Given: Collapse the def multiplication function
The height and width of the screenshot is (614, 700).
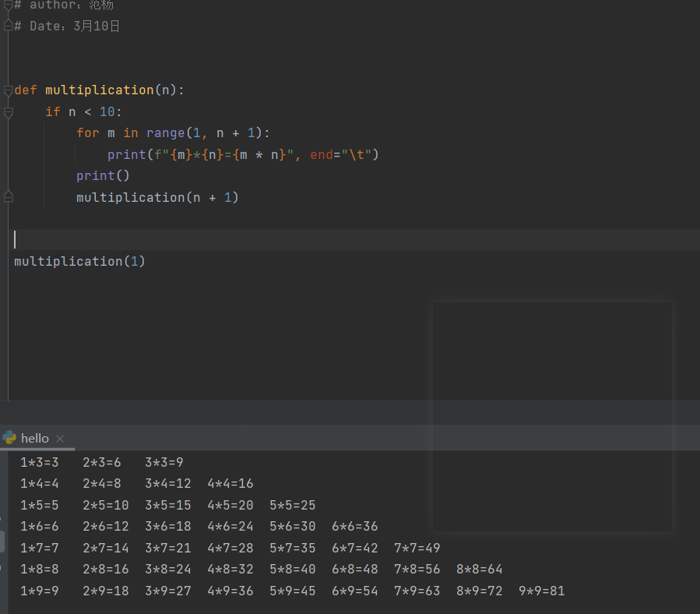Looking at the screenshot, I should 8,90.
